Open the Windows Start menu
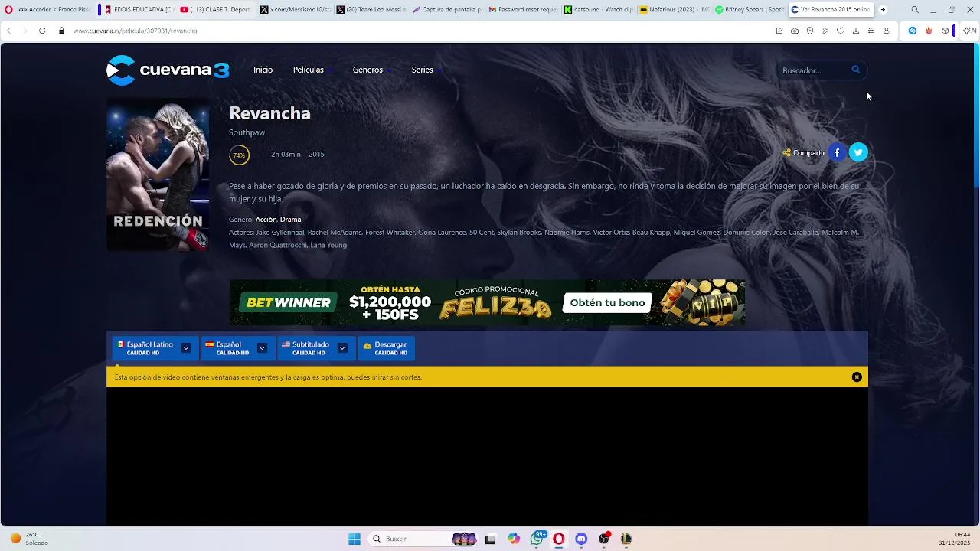The height and width of the screenshot is (551, 980). pyautogui.click(x=354, y=539)
